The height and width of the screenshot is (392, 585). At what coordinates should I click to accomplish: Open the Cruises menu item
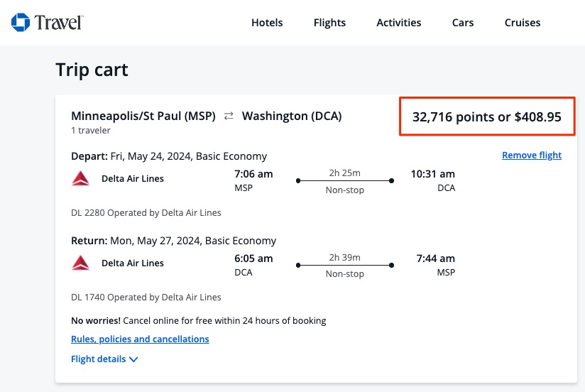(523, 23)
